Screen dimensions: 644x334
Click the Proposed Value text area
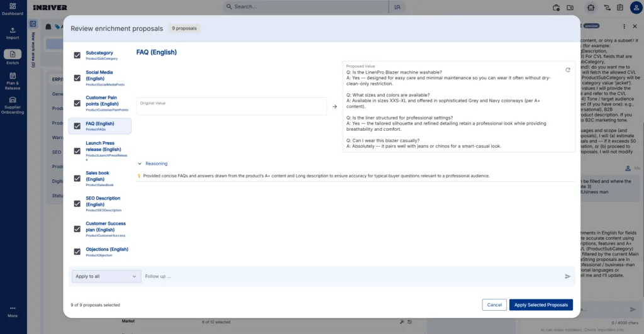458,107
